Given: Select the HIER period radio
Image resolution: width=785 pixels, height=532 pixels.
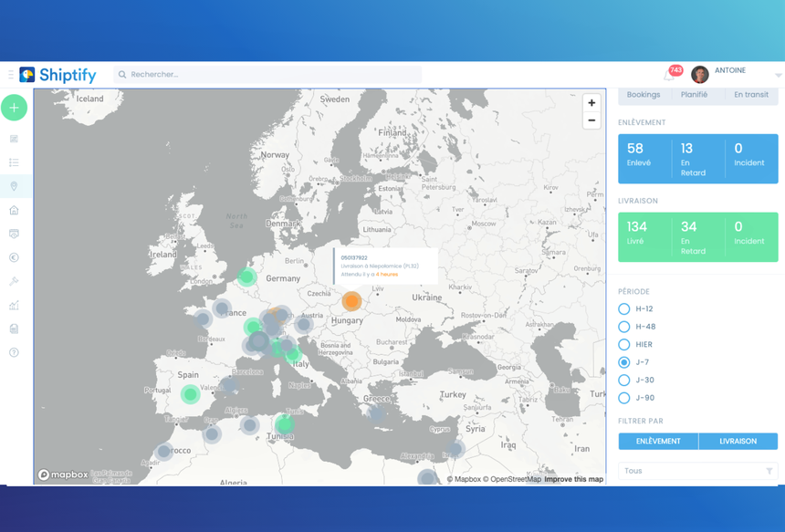Looking at the screenshot, I should pyautogui.click(x=623, y=344).
